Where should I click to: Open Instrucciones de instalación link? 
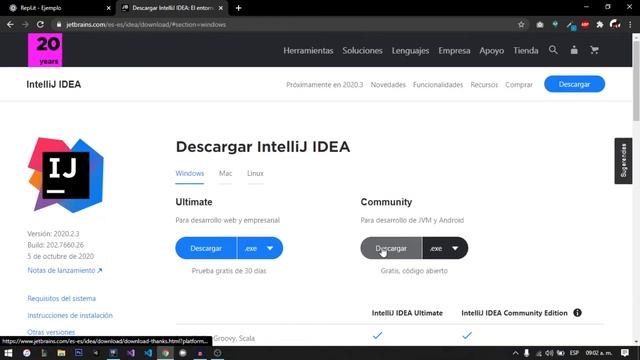pos(70,315)
